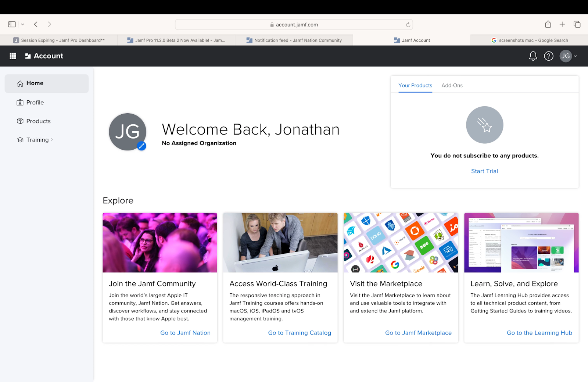Open the sidebar options dropdown arrow
Viewport: 588px width, 382px height.
[x=22, y=25]
